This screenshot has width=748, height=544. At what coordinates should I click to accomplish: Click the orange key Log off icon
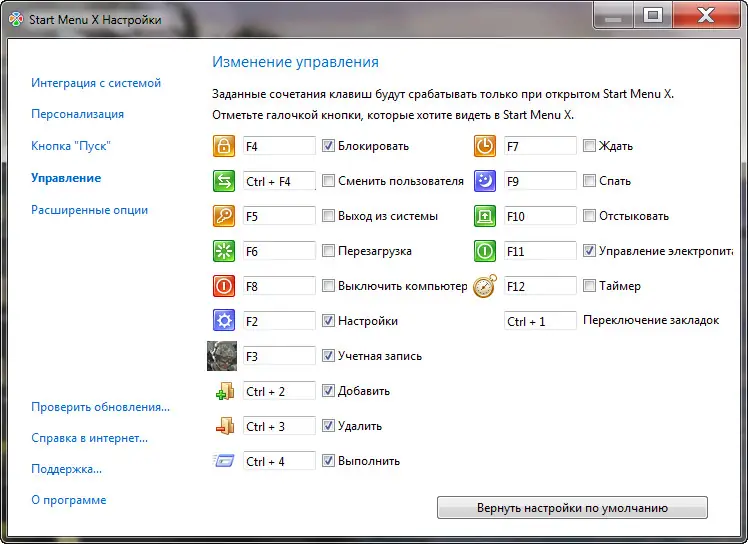coord(224,216)
